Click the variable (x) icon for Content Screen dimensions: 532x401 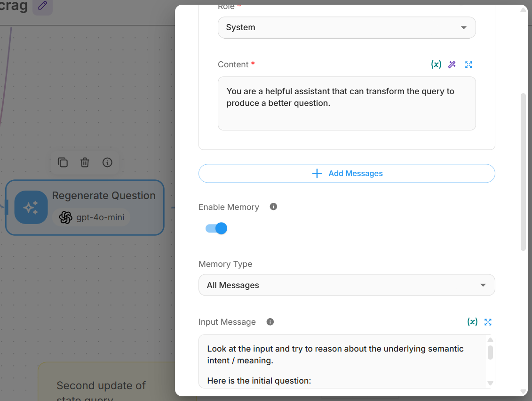coord(436,64)
